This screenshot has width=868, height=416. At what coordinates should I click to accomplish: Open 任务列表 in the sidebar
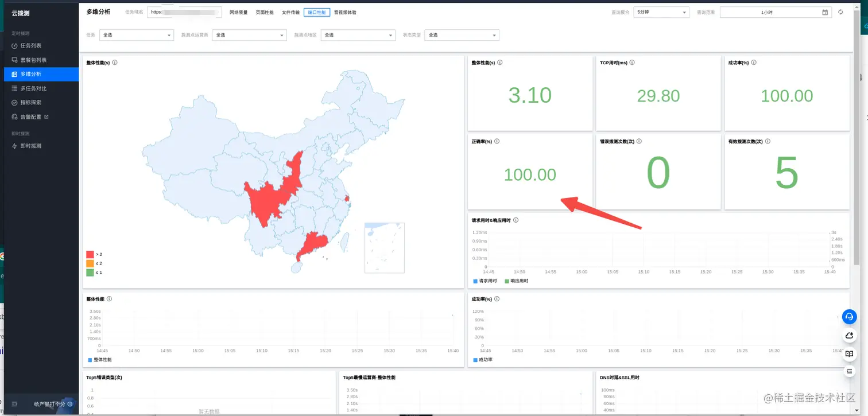click(41, 46)
